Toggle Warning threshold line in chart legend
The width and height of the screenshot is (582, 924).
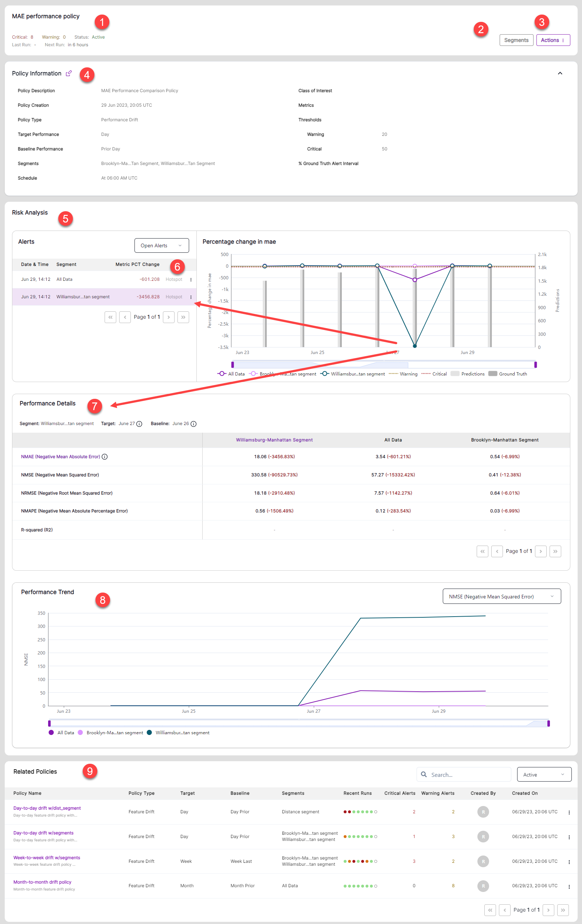point(403,374)
